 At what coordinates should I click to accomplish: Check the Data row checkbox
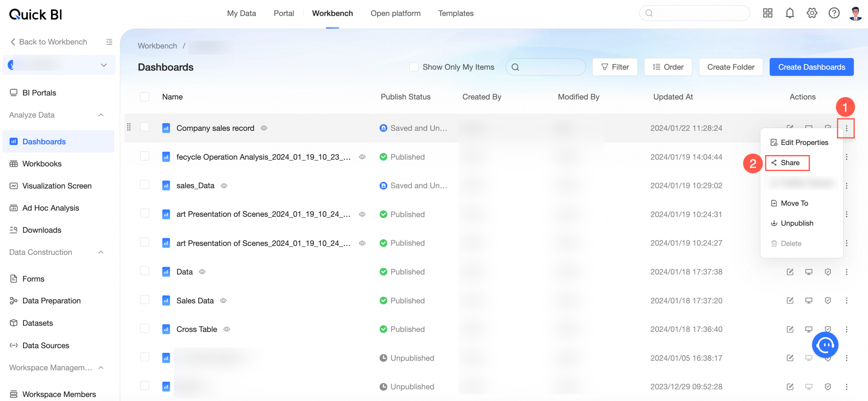(145, 271)
